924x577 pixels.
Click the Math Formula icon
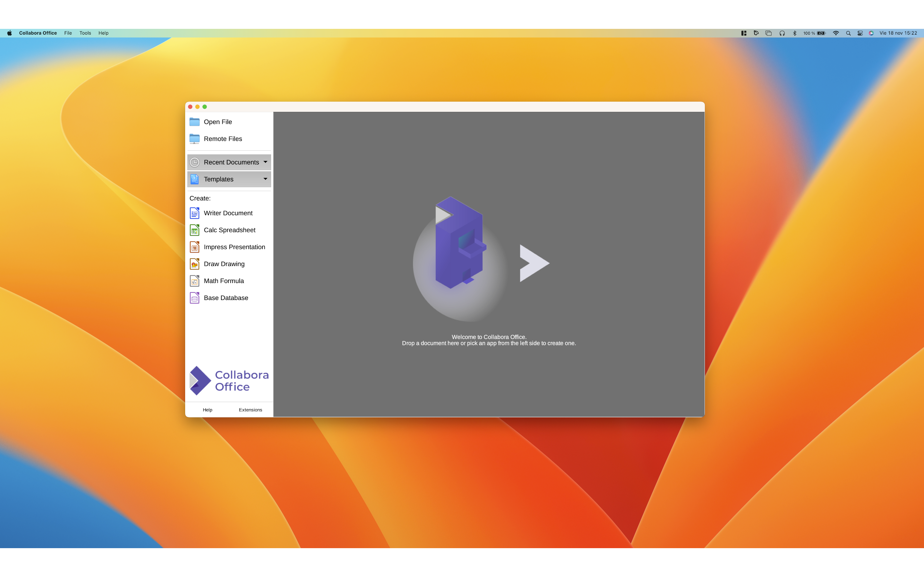pyautogui.click(x=194, y=281)
